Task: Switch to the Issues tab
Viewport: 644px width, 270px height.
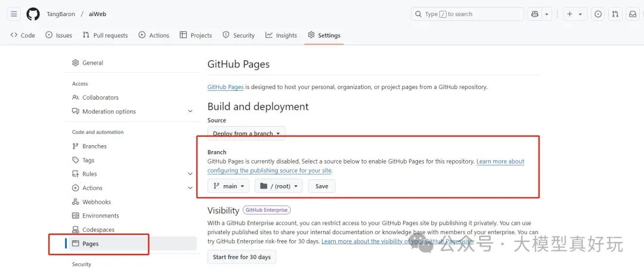Action: pyautogui.click(x=58, y=35)
